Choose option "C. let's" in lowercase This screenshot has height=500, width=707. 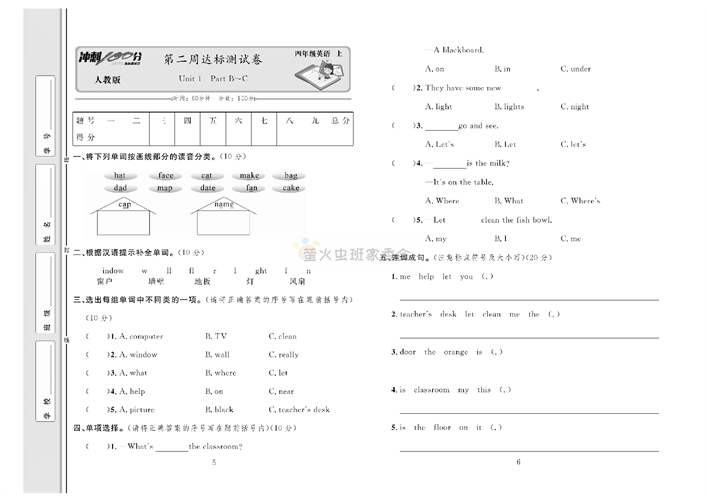click(573, 145)
